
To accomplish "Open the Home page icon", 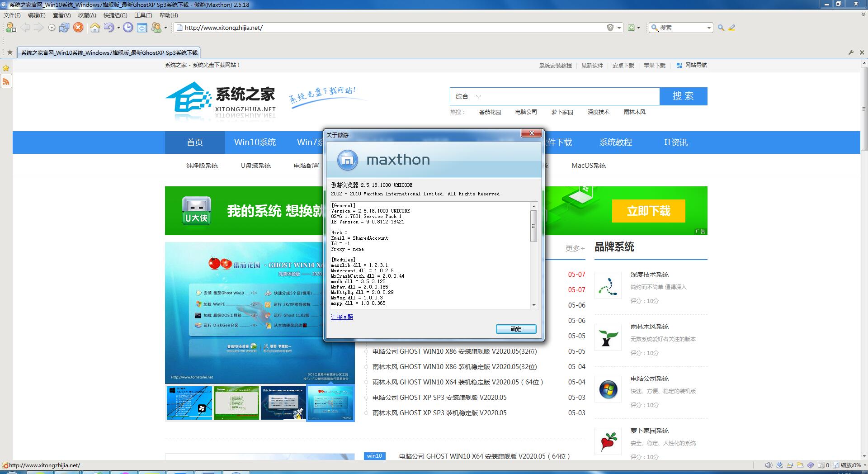I will [95, 28].
